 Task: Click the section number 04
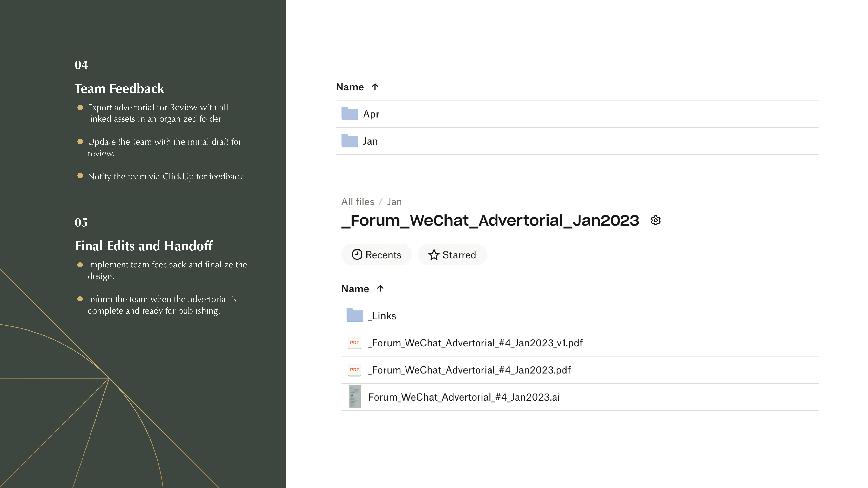point(81,65)
